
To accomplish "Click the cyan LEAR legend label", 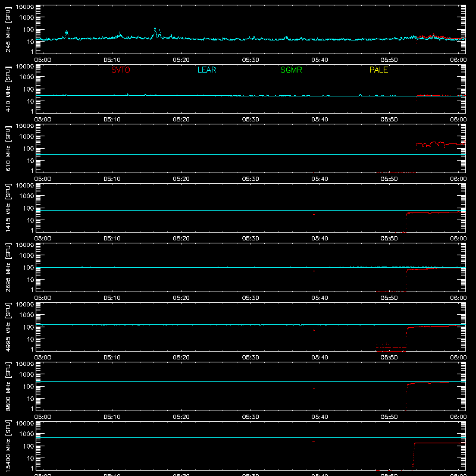I will (x=206, y=70).
